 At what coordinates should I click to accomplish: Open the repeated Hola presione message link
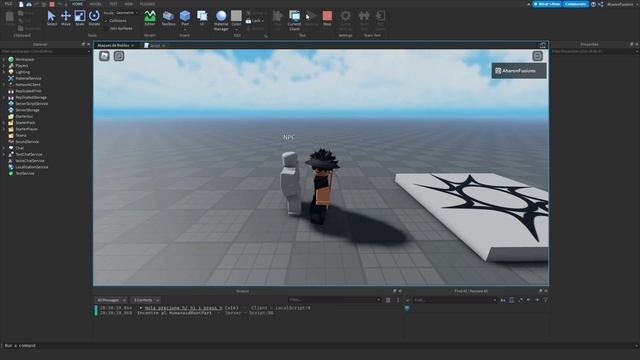pos(183,308)
